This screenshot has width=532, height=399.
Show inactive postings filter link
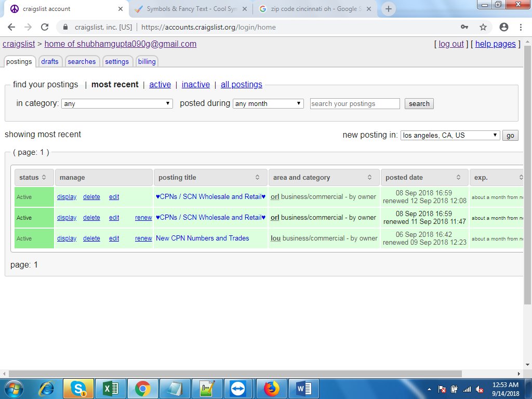pos(196,85)
